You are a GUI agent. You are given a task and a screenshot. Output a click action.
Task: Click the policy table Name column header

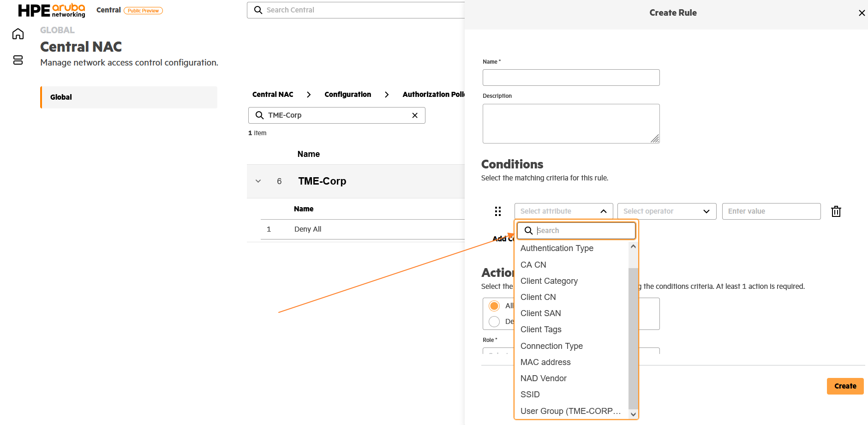pyautogui.click(x=308, y=154)
